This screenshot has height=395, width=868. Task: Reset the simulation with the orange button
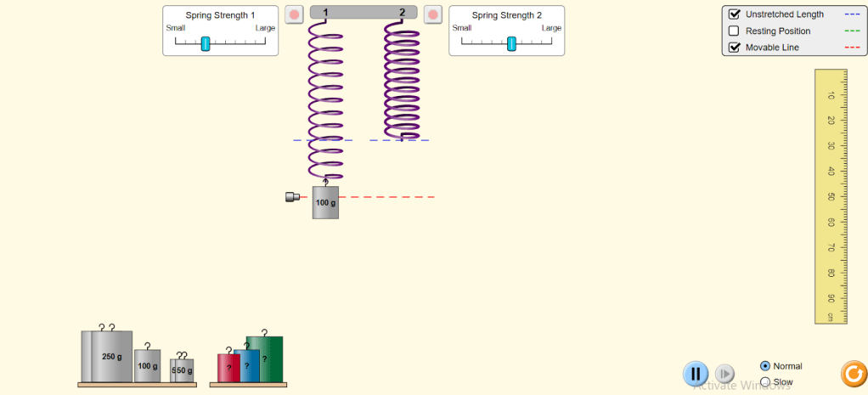click(x=852, y=373)
